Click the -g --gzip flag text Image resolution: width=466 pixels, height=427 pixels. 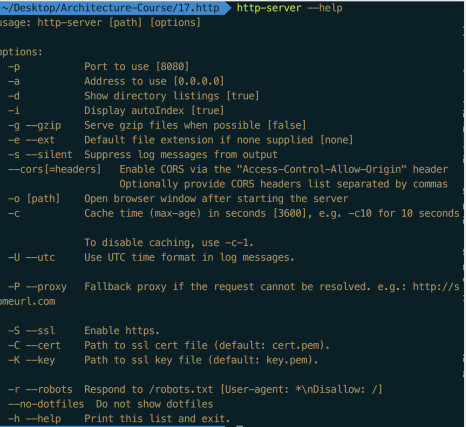pyautogui.click(x=35, y=125)
